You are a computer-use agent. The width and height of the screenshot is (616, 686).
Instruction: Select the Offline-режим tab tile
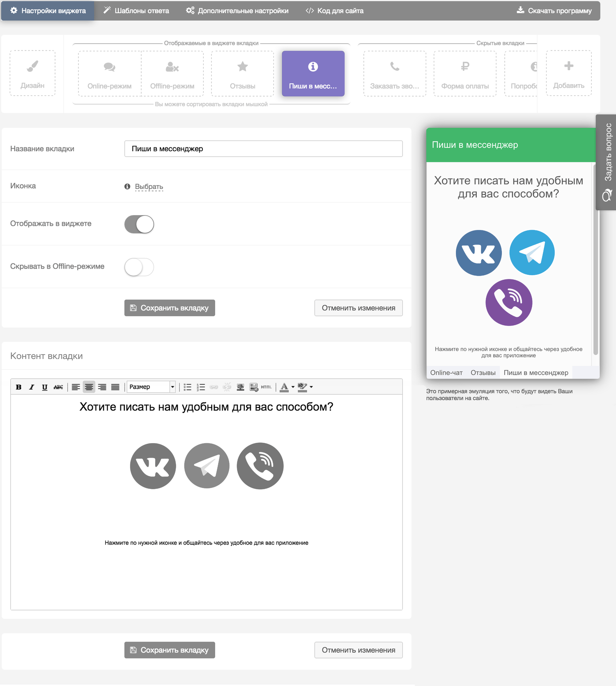tap(172, 74)
